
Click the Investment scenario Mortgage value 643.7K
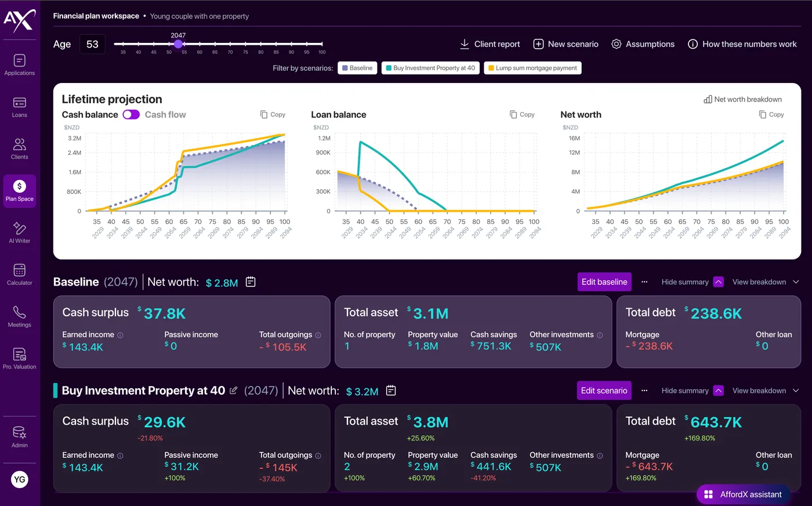[650, 467]
